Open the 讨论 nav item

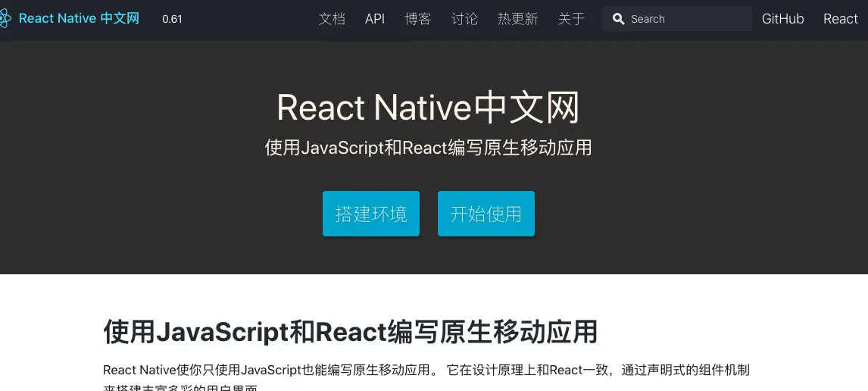click(x=464, y=19)
